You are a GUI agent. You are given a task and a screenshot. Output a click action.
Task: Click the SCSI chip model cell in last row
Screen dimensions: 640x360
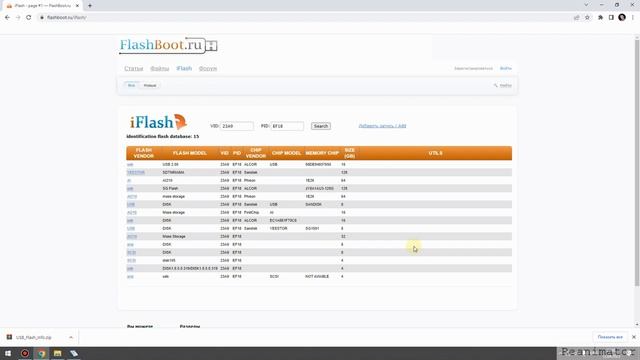point(274,276)
